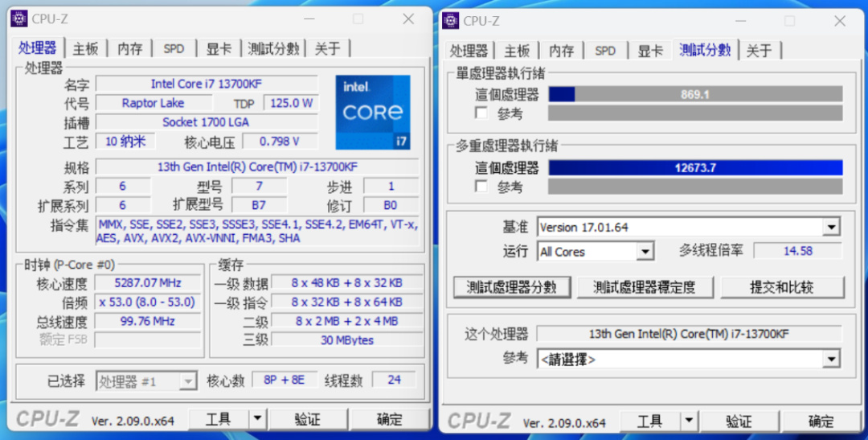Click the 验证 button in left window
The width and height of the screenshot is (868, 440).
308,419
